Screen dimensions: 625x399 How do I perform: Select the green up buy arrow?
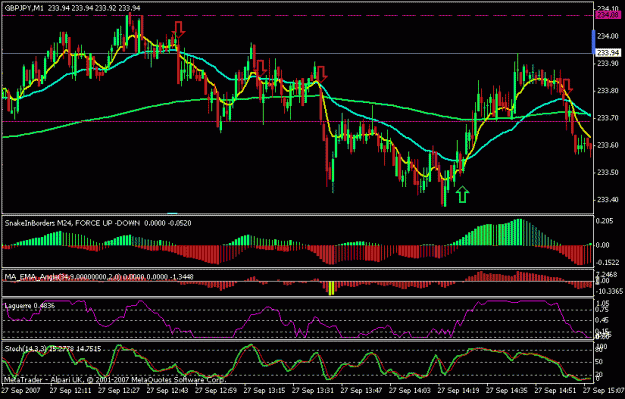(x=462, y=194)
